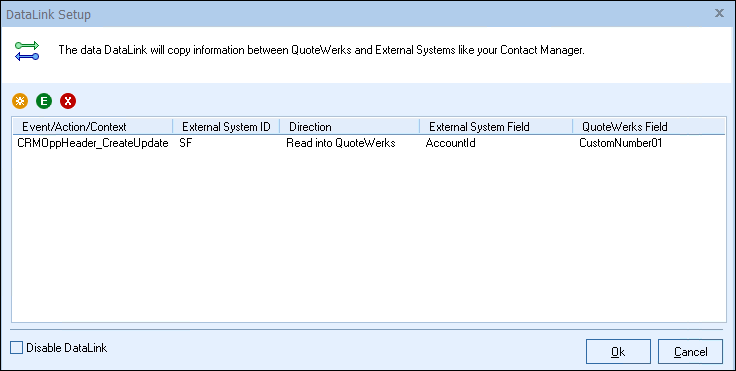Confirm with the Ok button
Image resolution: width=736 pixels, height=371 pixels.
pos(618,351)
